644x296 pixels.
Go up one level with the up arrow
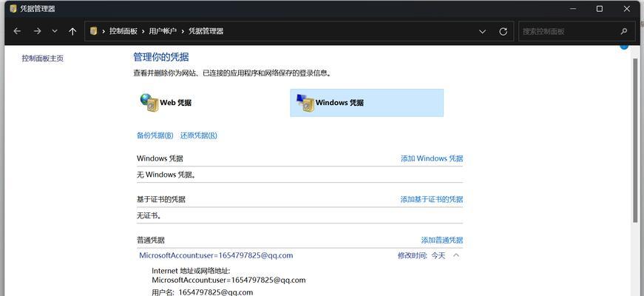(72, 31)
